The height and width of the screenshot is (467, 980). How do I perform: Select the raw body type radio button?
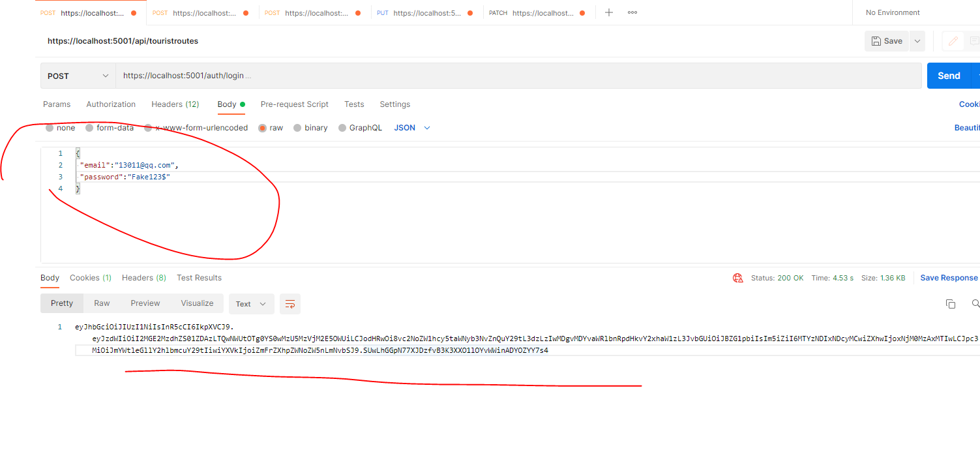pyautogui.click(x=262, y=127)
